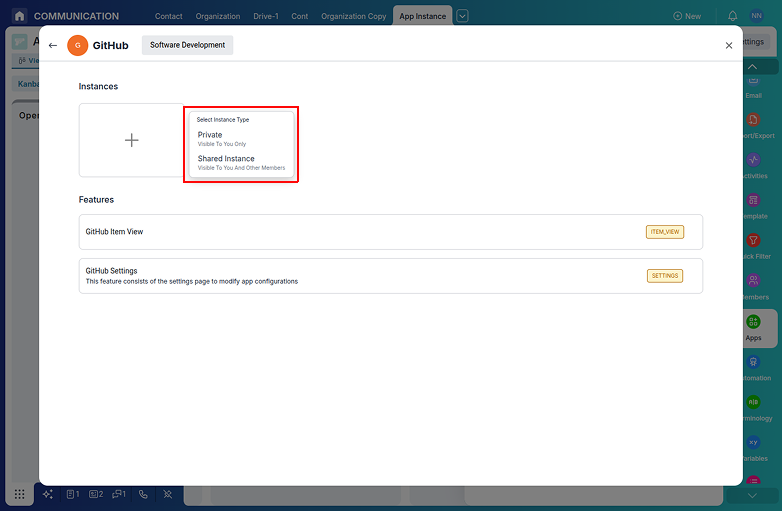Open the Import/Export sidebar icon

(753, 120)
